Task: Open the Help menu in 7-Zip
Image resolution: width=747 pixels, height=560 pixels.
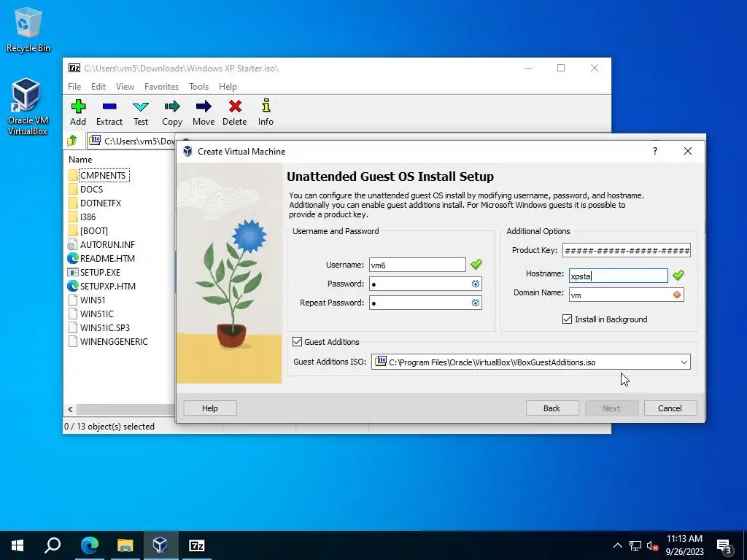Action: (228, 87)
